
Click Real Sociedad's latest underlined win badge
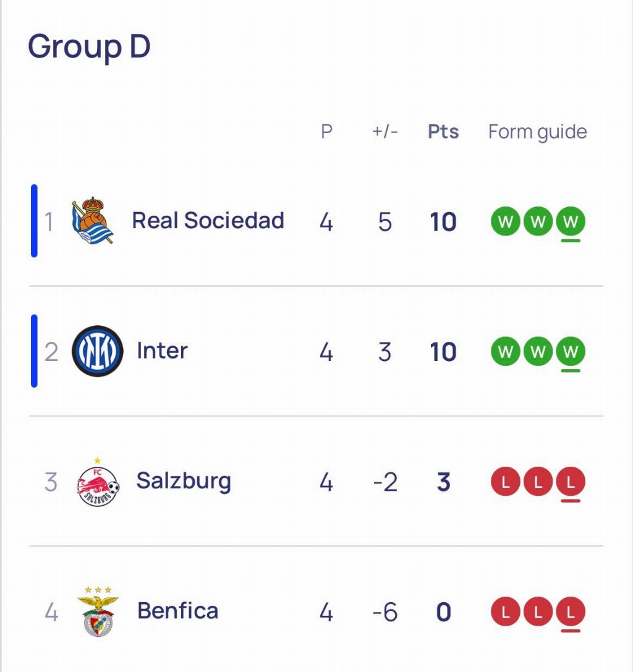click(x=570, y=222)
